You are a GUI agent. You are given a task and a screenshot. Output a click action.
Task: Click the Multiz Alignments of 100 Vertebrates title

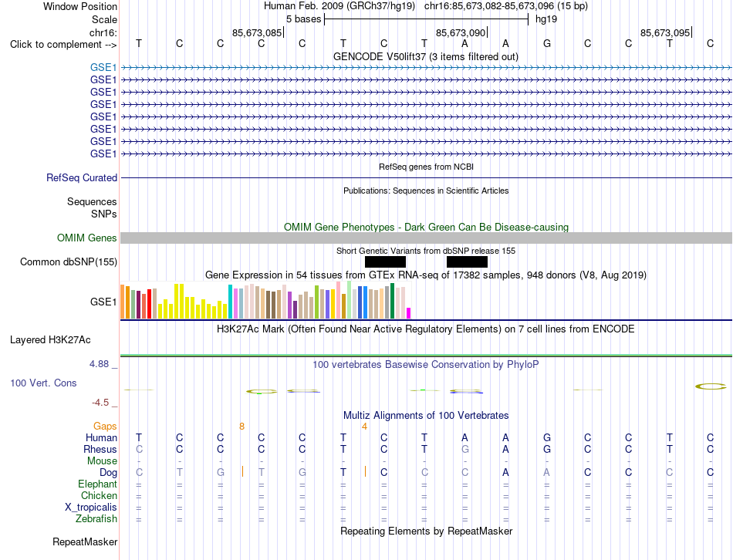[x=426, y=415]
